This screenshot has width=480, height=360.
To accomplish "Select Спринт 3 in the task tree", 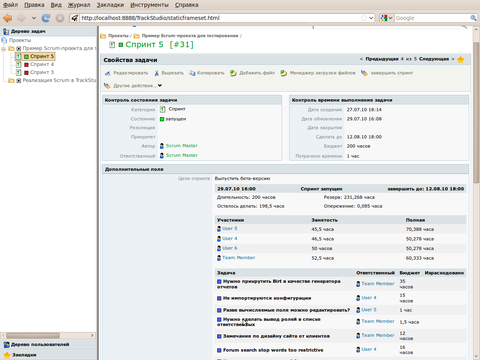I will [x=42, y=72].
